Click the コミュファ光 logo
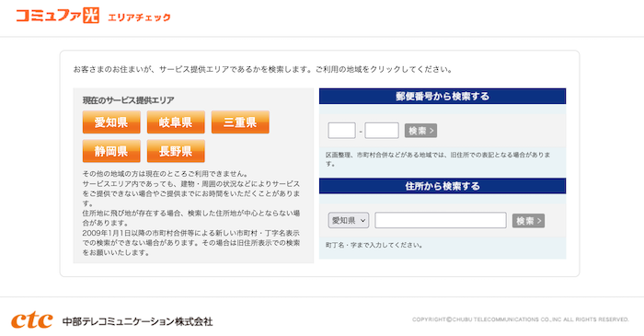 [57, 16]
